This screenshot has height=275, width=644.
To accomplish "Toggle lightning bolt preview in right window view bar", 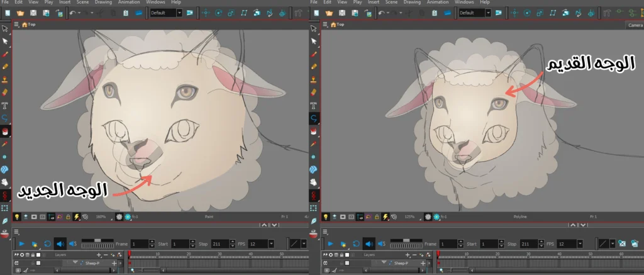I will (386, 216).
